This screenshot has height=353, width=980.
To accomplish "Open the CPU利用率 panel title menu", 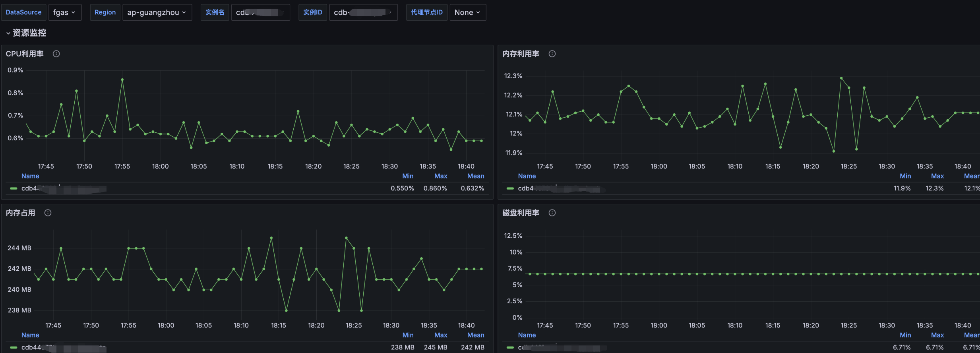I will (25, 54).
